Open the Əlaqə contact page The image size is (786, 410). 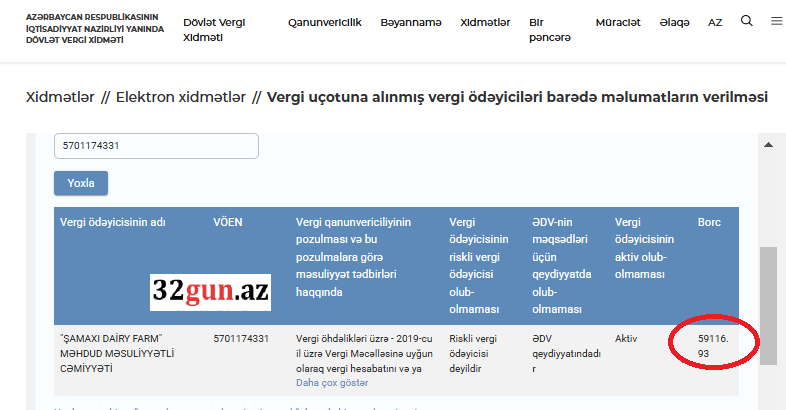coord(674,22)
